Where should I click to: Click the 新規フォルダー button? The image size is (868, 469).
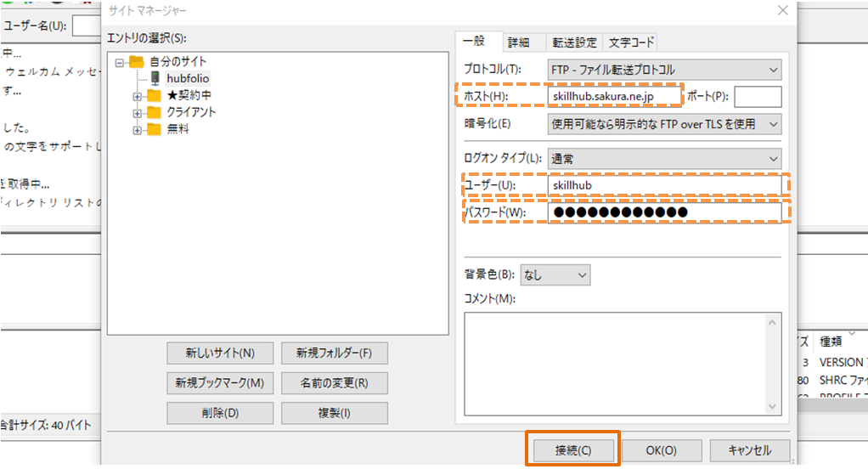pos(335,353)
